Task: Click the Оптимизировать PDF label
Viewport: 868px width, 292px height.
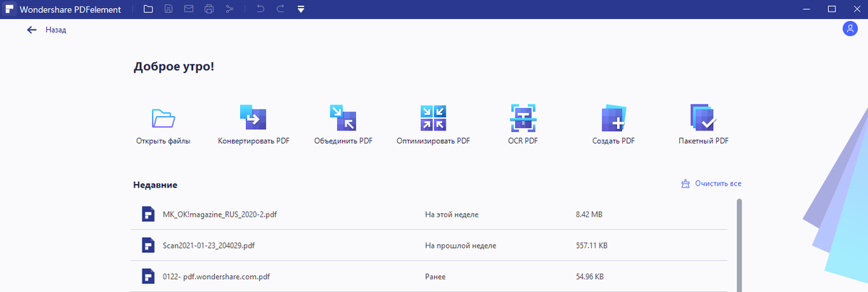Action: click(433, 141)
